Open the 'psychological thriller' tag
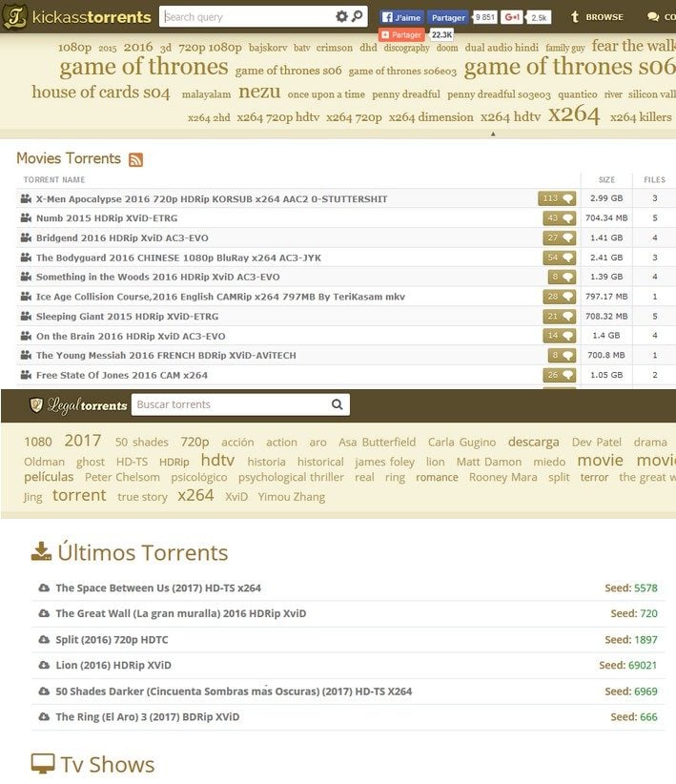Viewport: 676px width, 784px height. [291, 477]
